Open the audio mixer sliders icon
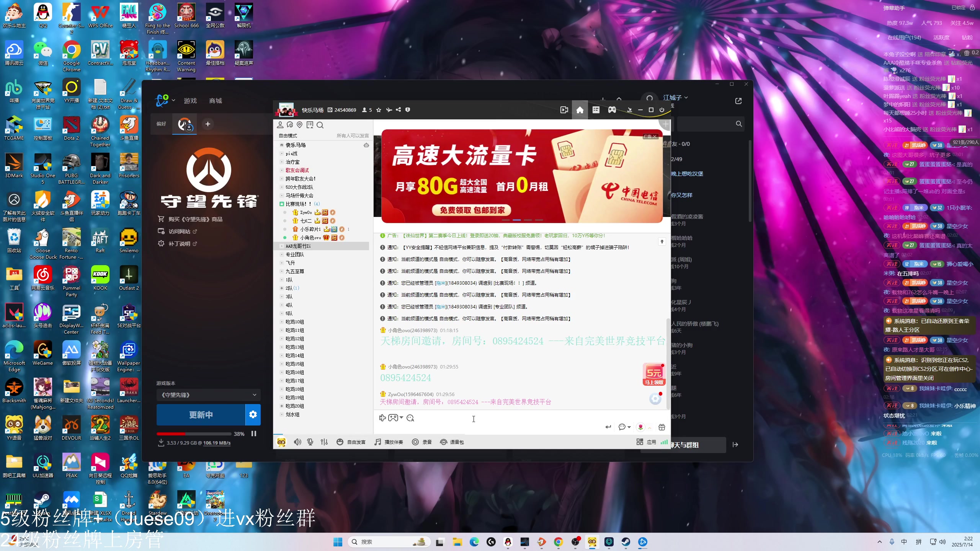 click(324, 442)
